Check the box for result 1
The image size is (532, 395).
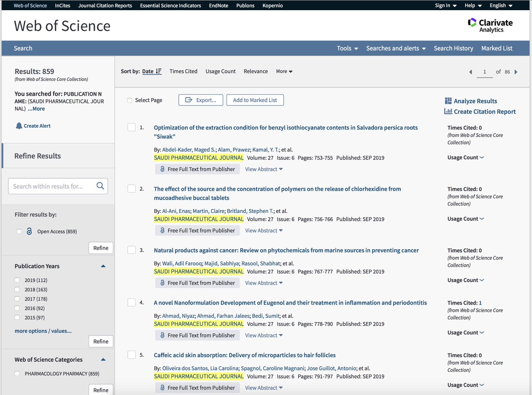[x=132, y=127]
